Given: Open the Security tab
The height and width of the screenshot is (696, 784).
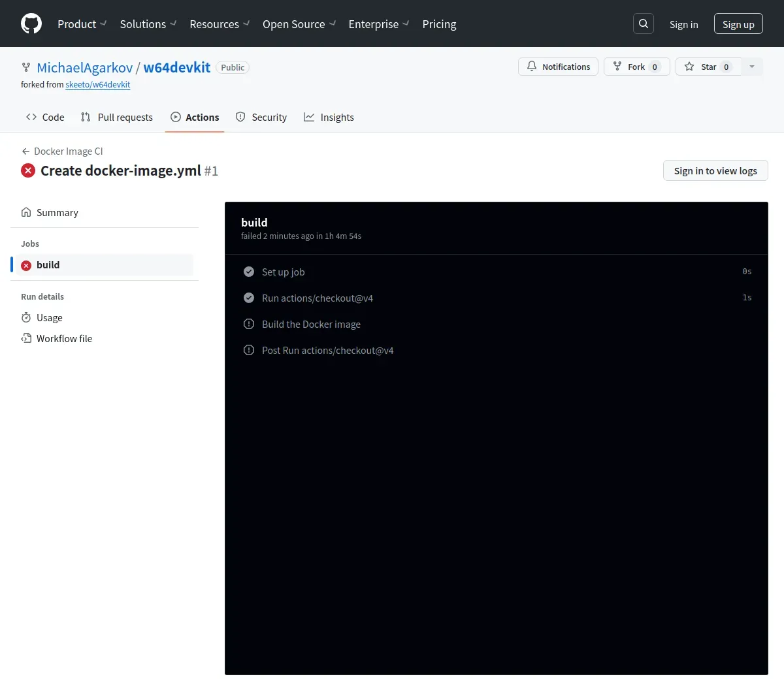Looking at the screenshot, I should point(261,118).
